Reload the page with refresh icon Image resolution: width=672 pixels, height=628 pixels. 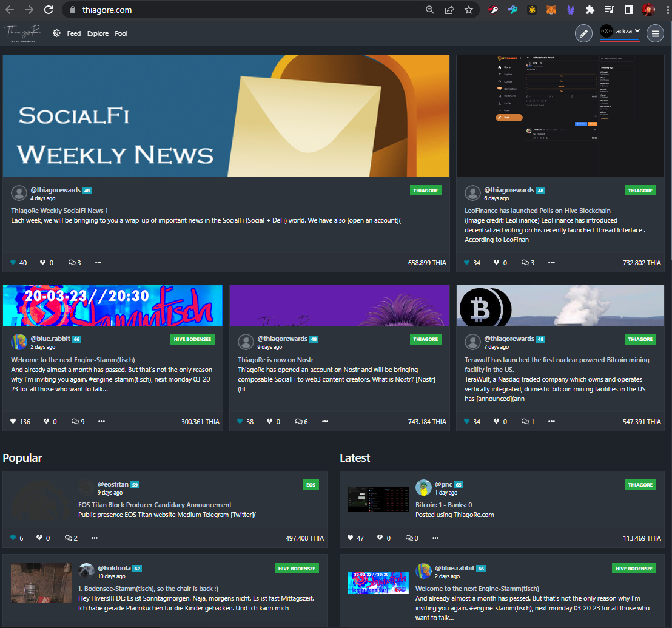point(49,10)
